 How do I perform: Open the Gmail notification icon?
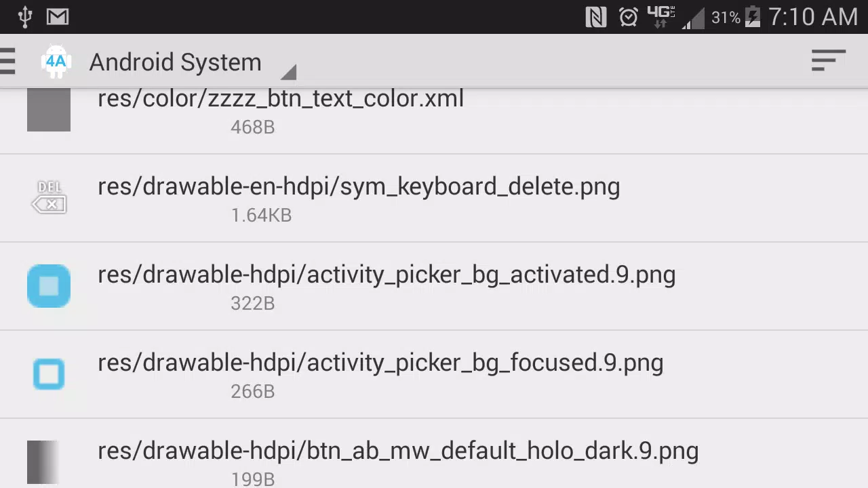click(58, 17)
